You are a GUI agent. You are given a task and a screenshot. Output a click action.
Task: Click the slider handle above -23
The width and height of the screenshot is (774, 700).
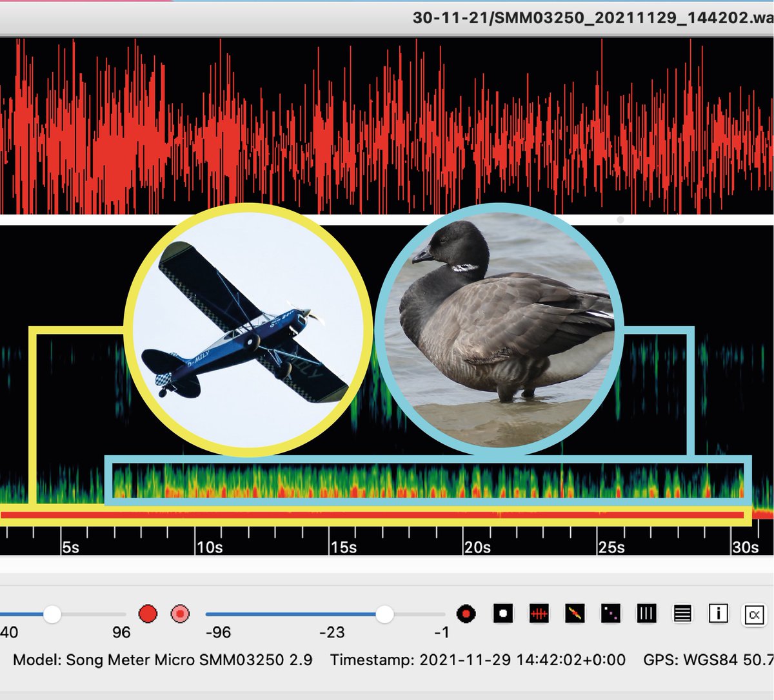click(x=384, y=614)
